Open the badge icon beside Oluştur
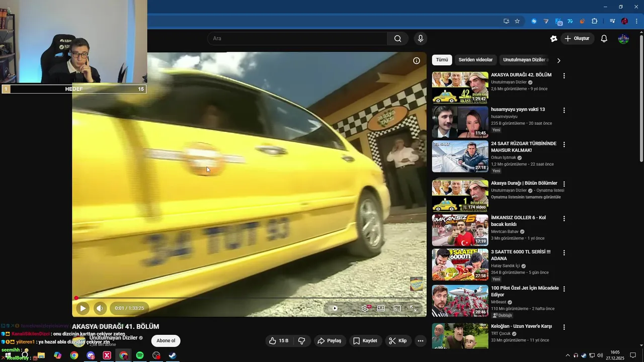 (553, 39)
